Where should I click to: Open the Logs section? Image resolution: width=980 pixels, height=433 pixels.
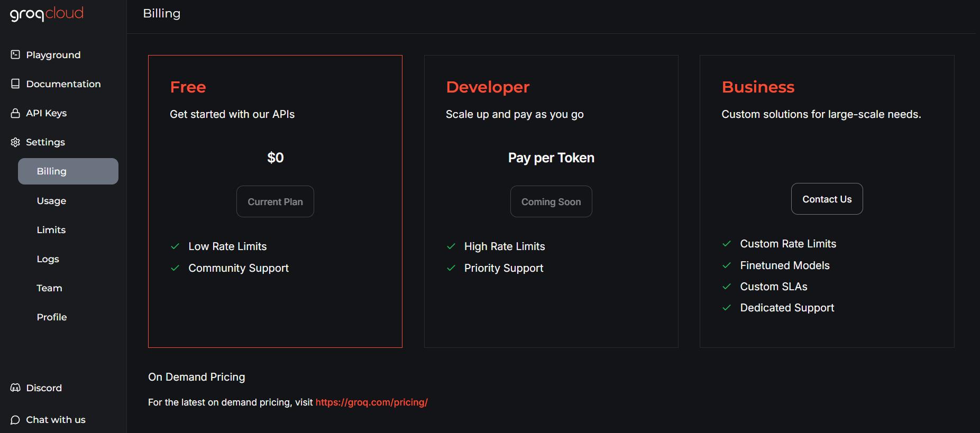click(x=48, y=259)
